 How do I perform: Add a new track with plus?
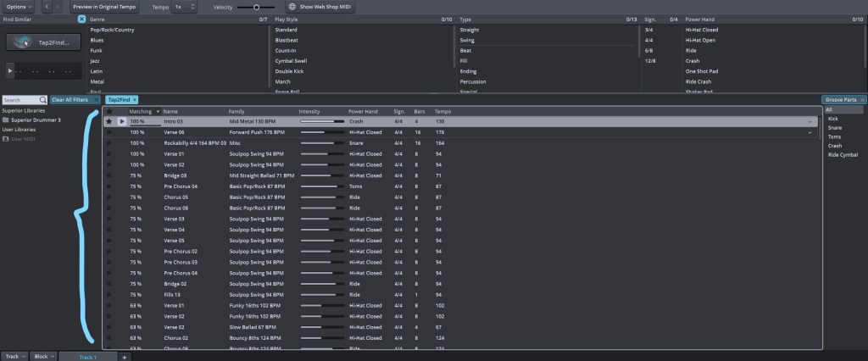[125, 357]
